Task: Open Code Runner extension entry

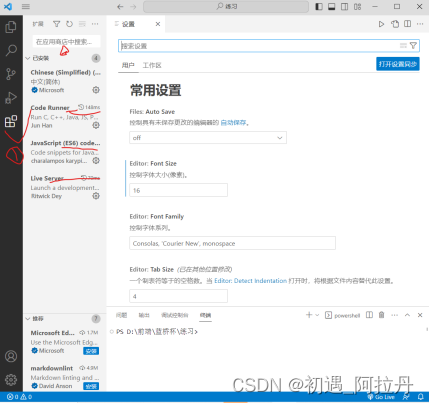Action: point(65,116)
